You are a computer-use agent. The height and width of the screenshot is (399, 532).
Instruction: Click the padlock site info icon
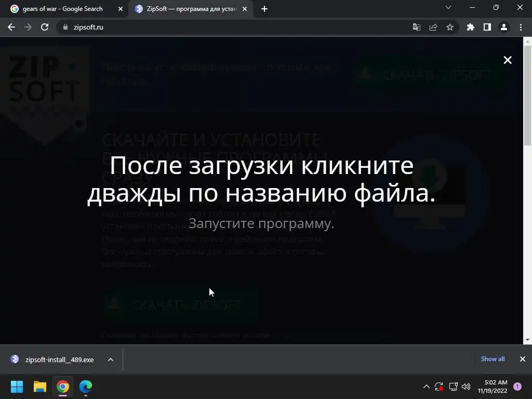[65, 27]
